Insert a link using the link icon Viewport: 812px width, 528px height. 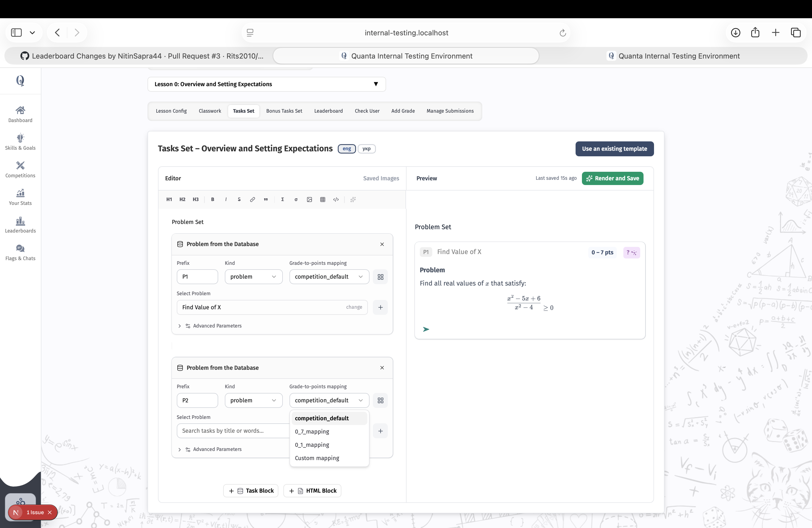[x=252, y=200]
